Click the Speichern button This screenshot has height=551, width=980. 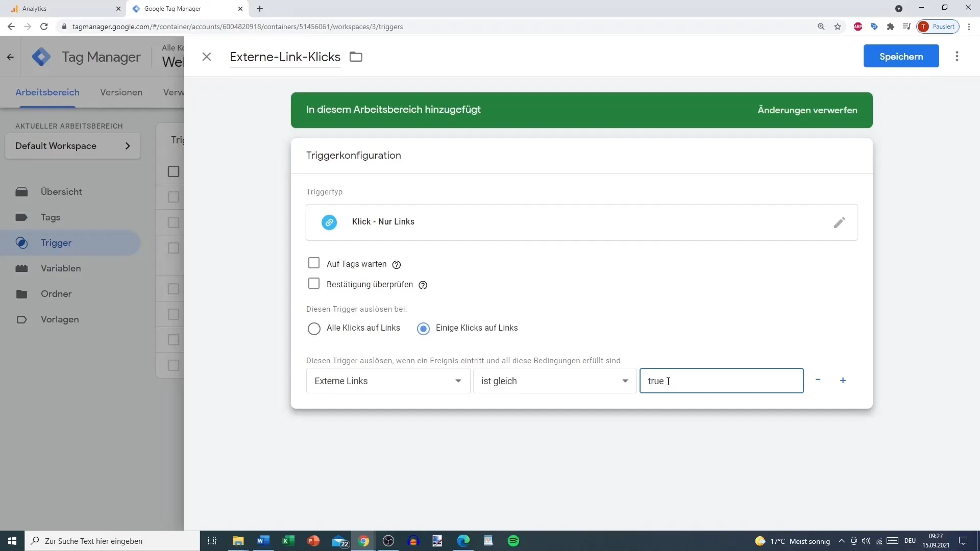click(901, 56)
